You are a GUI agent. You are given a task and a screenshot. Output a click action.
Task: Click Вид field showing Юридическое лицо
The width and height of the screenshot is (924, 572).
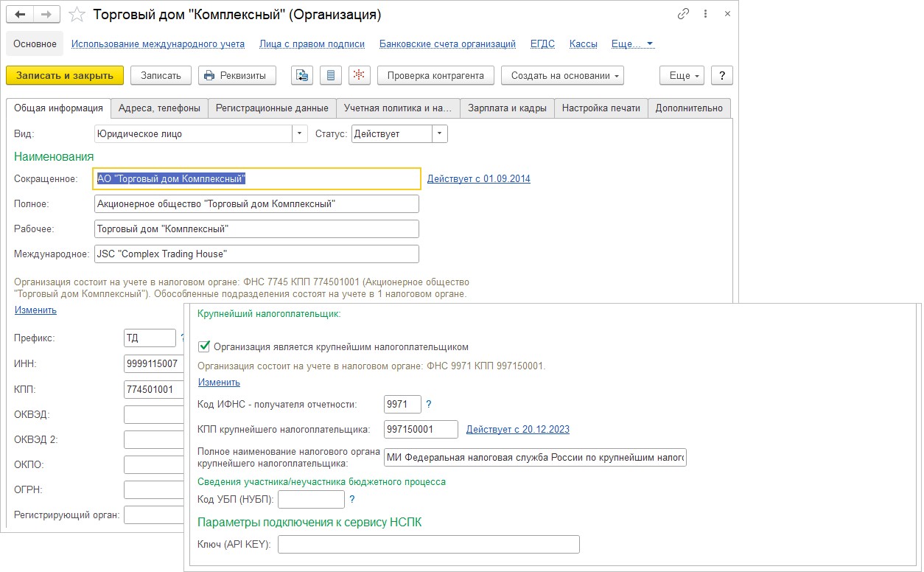tap(195, 134)
